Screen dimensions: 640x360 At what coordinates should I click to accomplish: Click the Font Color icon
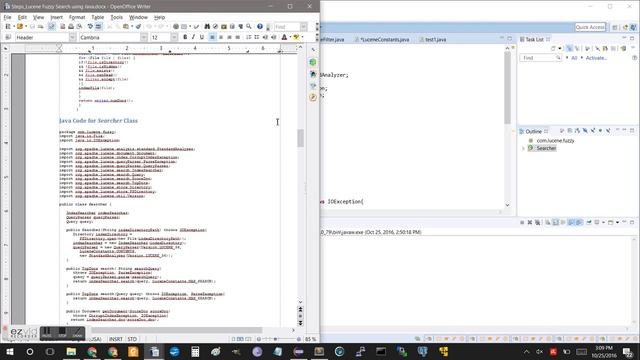coord(284,37)
